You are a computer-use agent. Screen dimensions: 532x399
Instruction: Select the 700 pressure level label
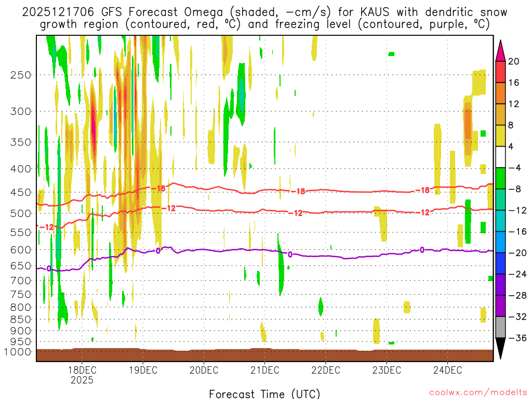pos(21,281)
